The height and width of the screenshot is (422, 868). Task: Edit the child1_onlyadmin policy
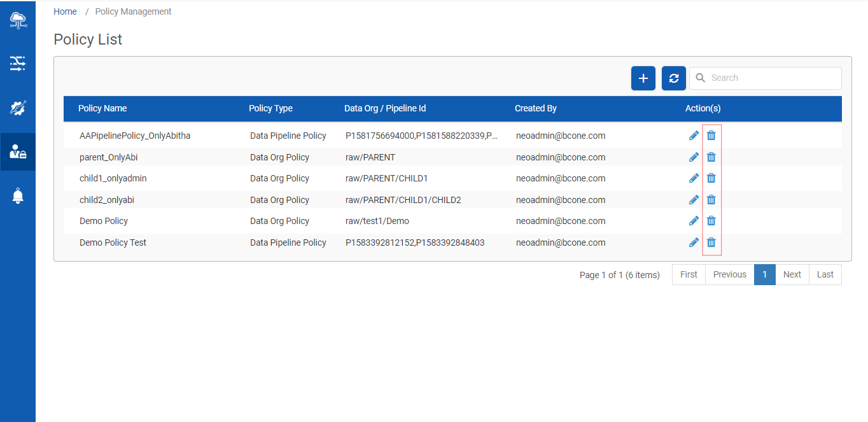click(694, 178)
